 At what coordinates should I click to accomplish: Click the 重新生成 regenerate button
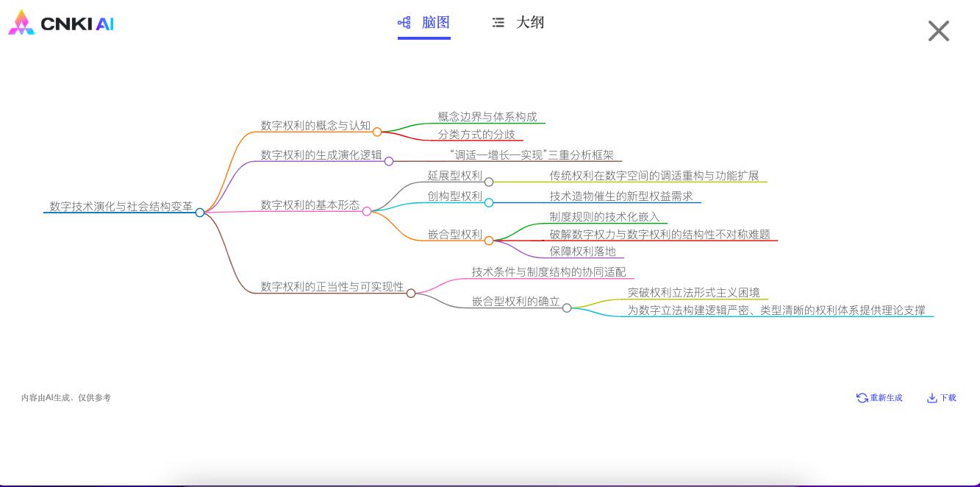tap(879, 398)
